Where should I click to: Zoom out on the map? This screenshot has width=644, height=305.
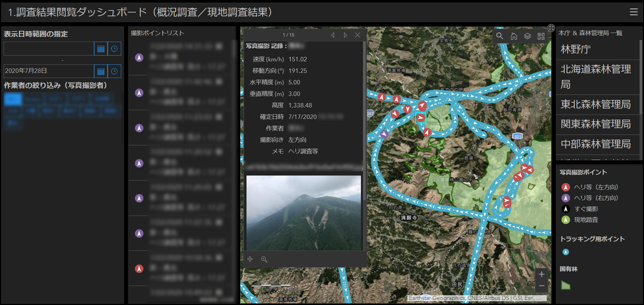click(541, 285)
